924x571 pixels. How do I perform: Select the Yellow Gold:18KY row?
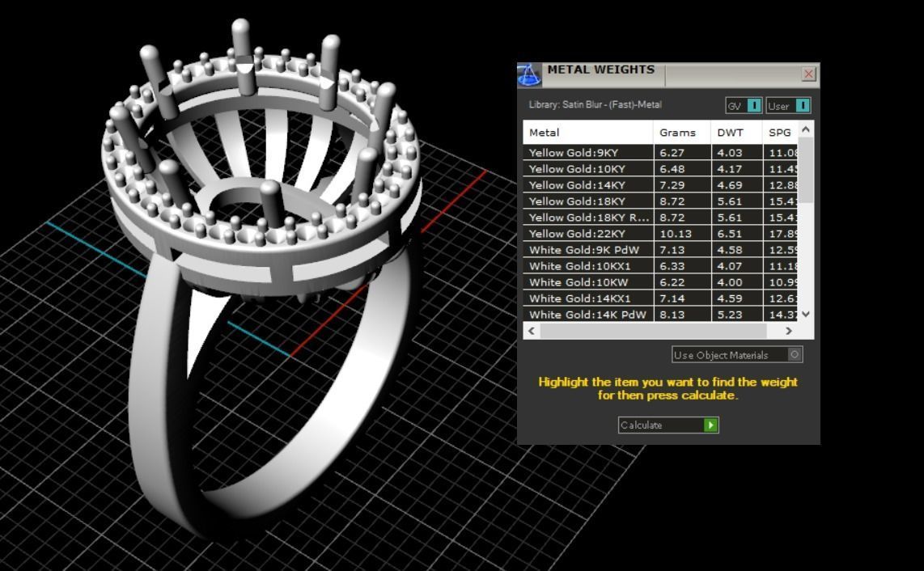(660, 201)
